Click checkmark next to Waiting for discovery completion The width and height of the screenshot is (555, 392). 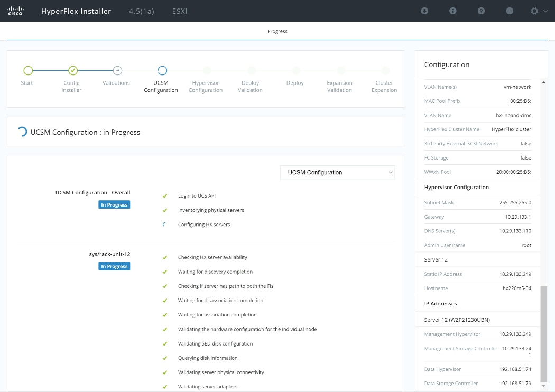coord(164,272)
